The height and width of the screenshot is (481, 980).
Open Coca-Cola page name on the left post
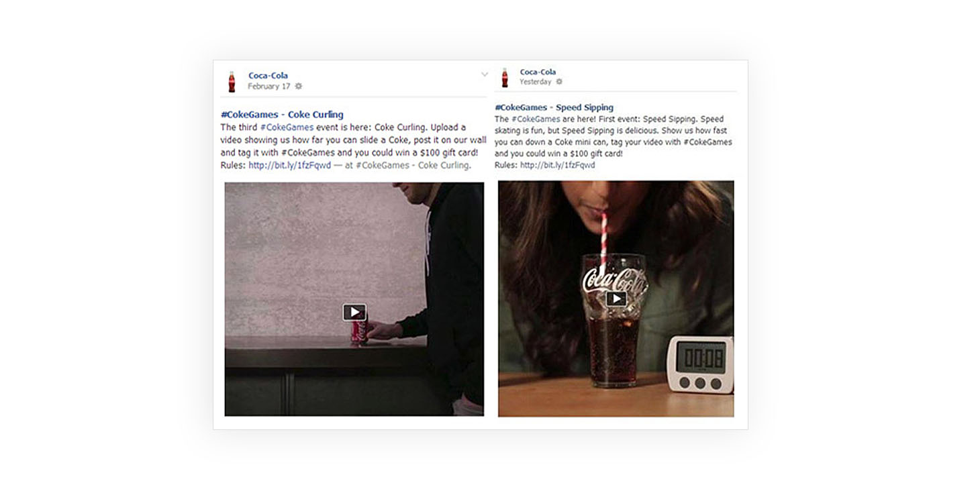[x=268, y=75]
